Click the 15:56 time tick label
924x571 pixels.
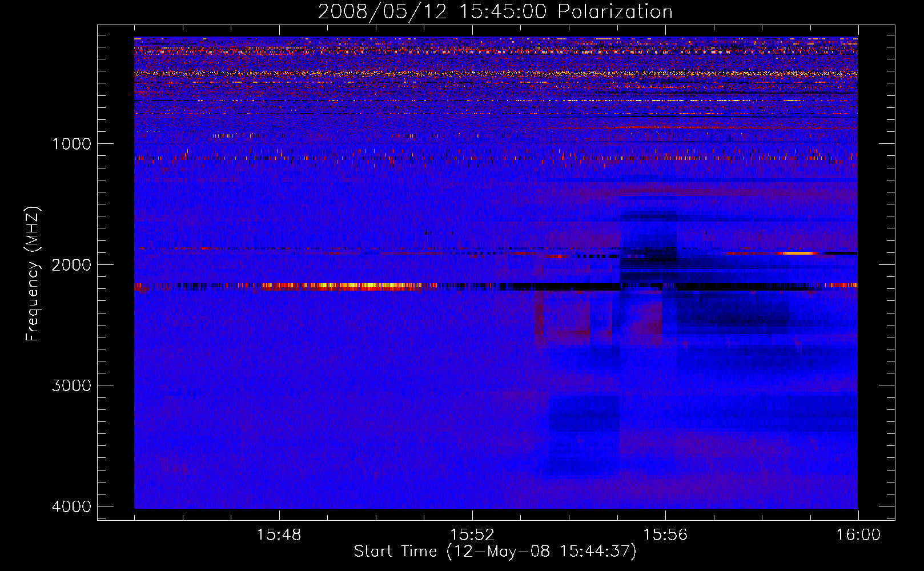(665, 534)
